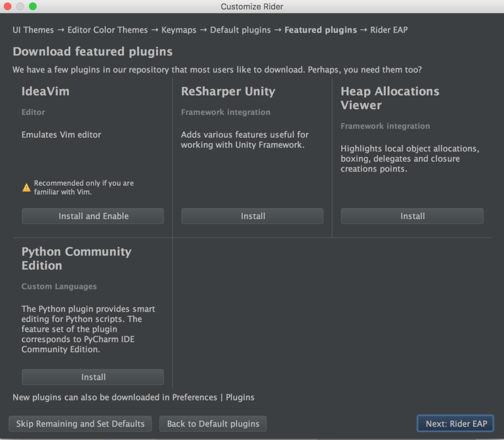Click the Preferences | Plugins hint text
The width and height of the screenshot is (504, 440).
coord(133,397)
